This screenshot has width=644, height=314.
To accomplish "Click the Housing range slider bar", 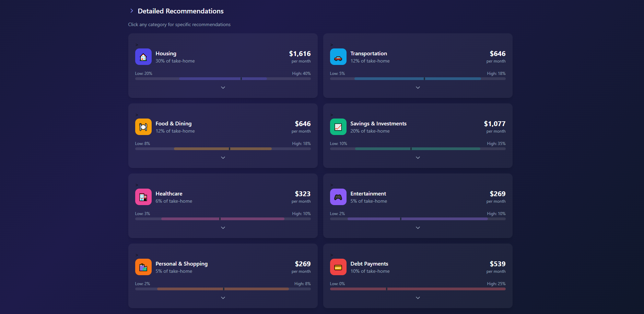I will pyautogui.click(x=223, y=78).
